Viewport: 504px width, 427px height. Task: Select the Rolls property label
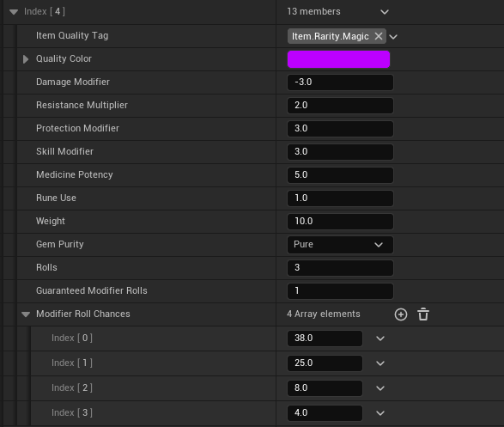[46, 267]
